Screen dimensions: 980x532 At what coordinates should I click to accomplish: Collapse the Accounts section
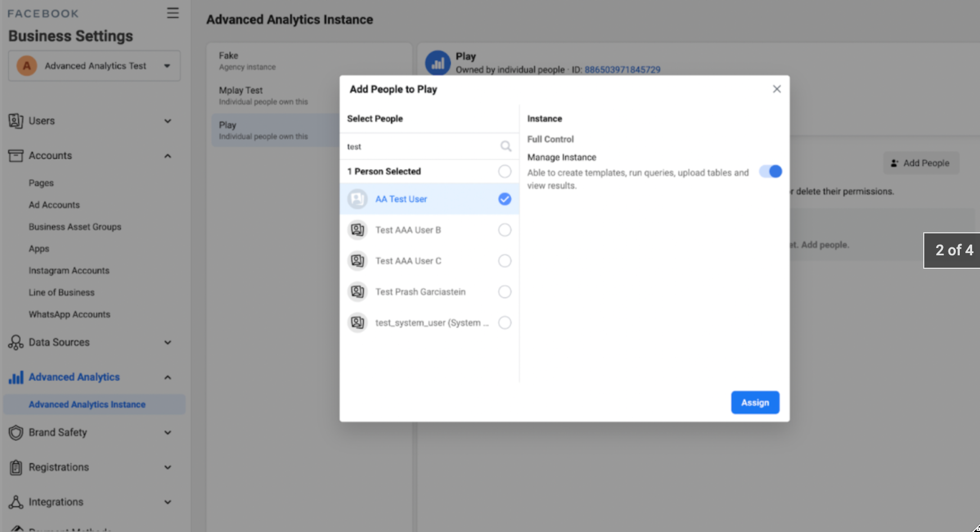pos(167,156)
